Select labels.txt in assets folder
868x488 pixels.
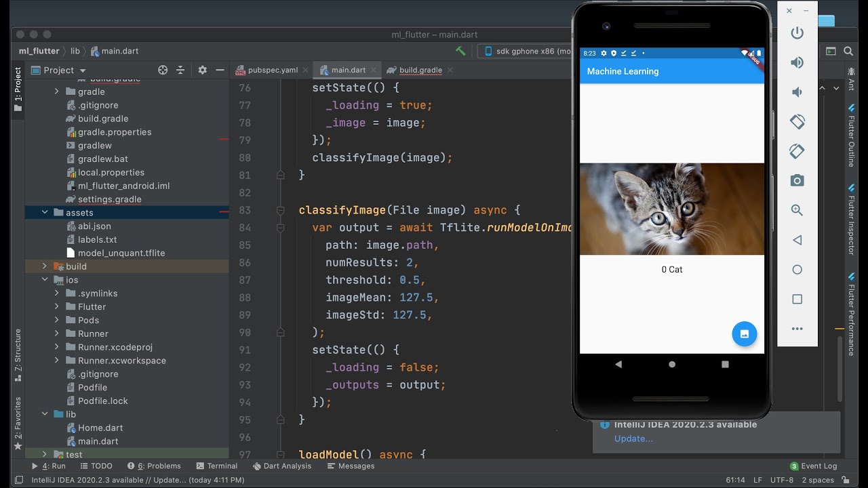coord(97,239)
